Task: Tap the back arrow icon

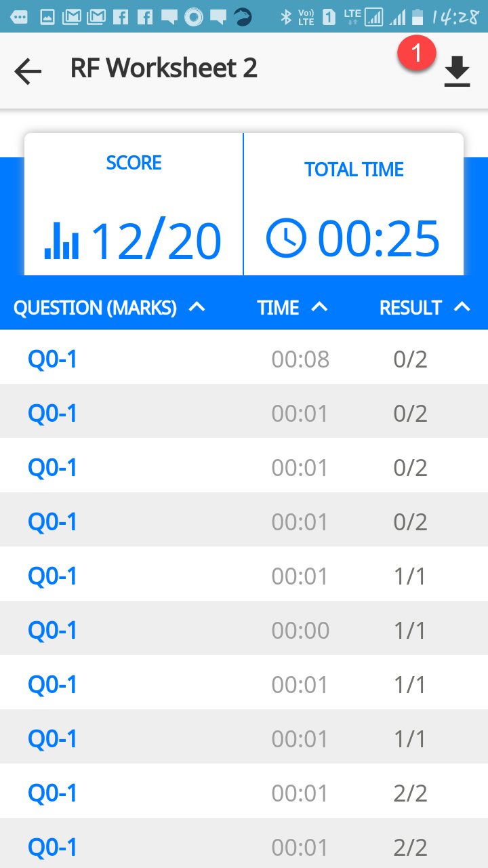Action: pyautogui.click(x=28, y=71)
